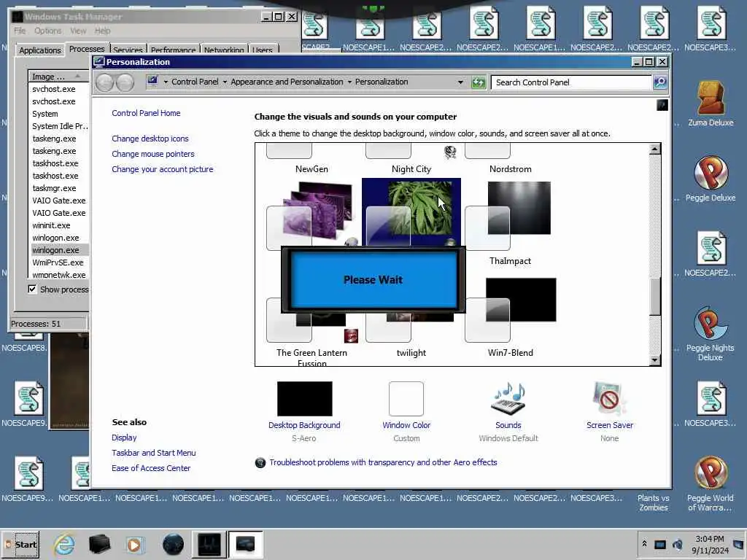Click the Personalization taskbar button

245,544
